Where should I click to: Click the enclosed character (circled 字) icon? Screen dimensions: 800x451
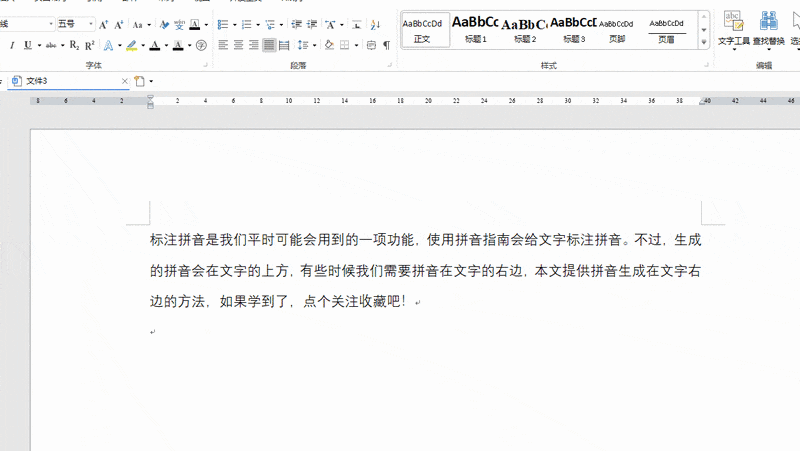(202, 45)
